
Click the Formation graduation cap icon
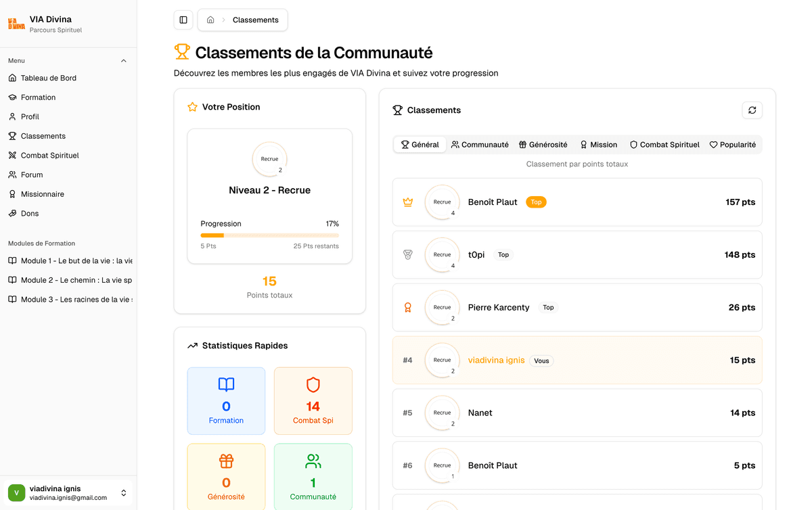(12, 97)
